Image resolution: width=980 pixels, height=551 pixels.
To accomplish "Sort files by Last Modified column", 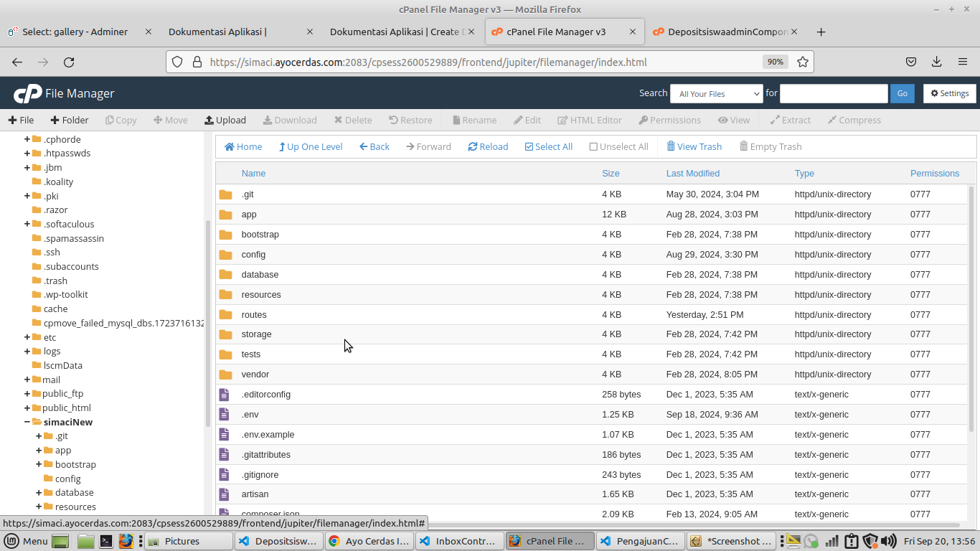I will point(692,173).
